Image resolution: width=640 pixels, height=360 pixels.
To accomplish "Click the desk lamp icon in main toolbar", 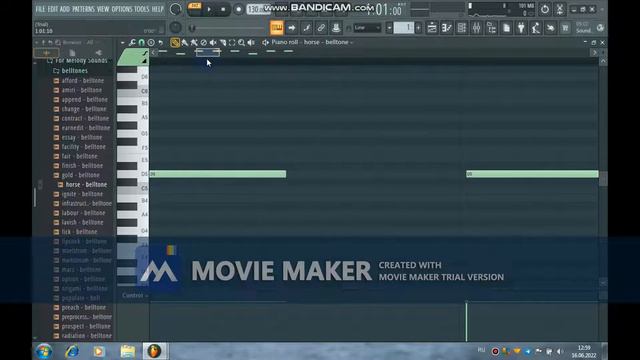I will 536,28.
